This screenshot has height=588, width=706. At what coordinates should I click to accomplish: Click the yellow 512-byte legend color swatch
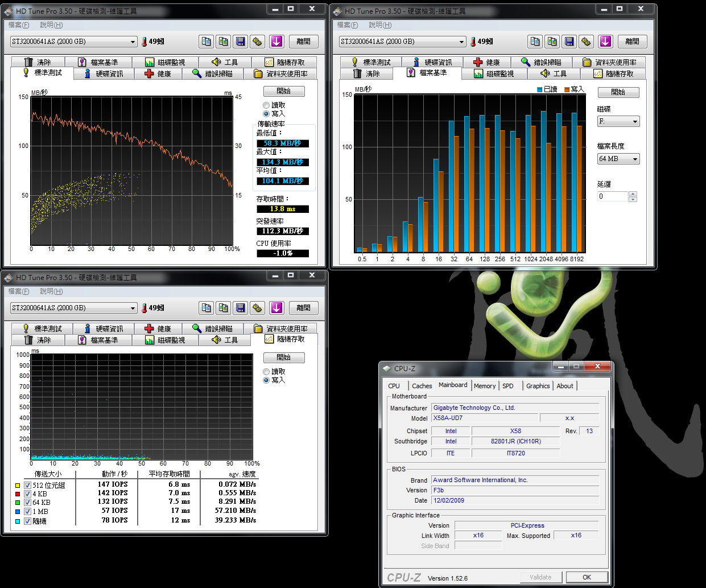point(18,486)
